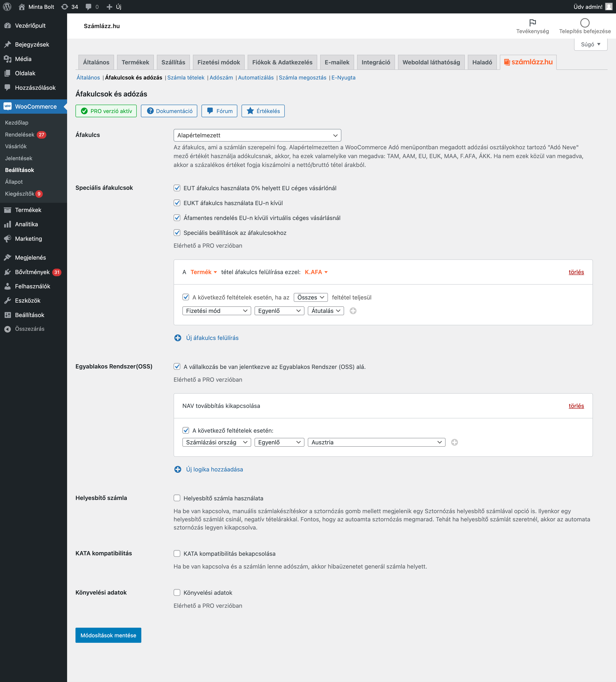Open Fizetési módok tab
This screenshot has width=616, height=682.
click(218, 62)
